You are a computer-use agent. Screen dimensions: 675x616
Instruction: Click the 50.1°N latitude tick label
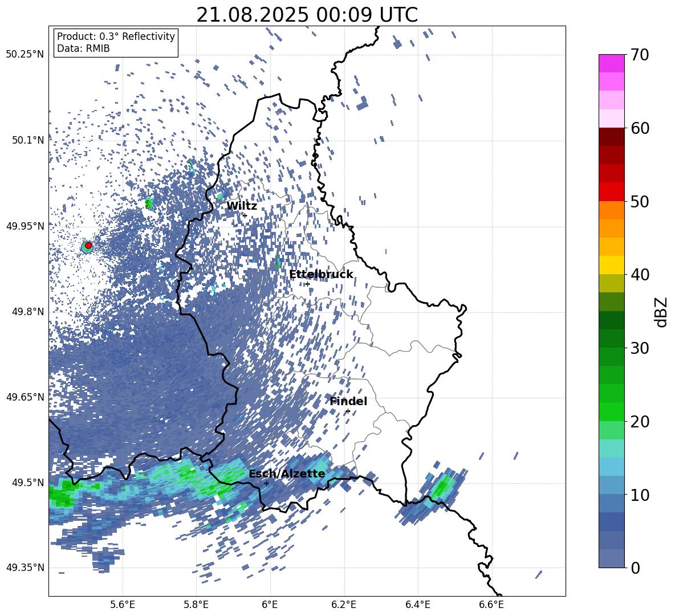coord(28,140)
